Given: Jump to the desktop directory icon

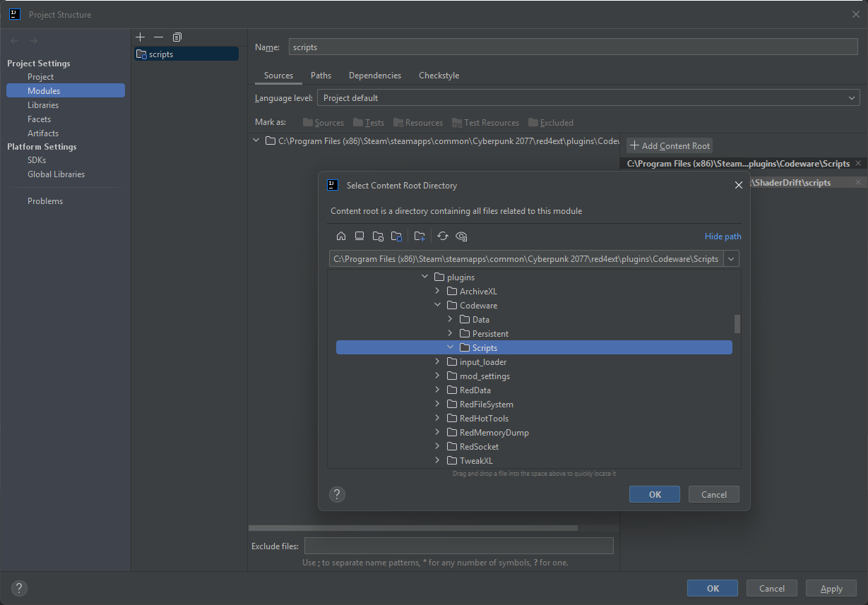Looking at the screenshot, I should [359, 236].
